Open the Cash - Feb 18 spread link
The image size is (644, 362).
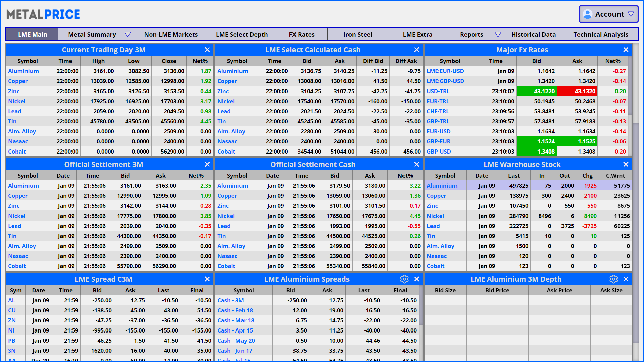[235, 310]
